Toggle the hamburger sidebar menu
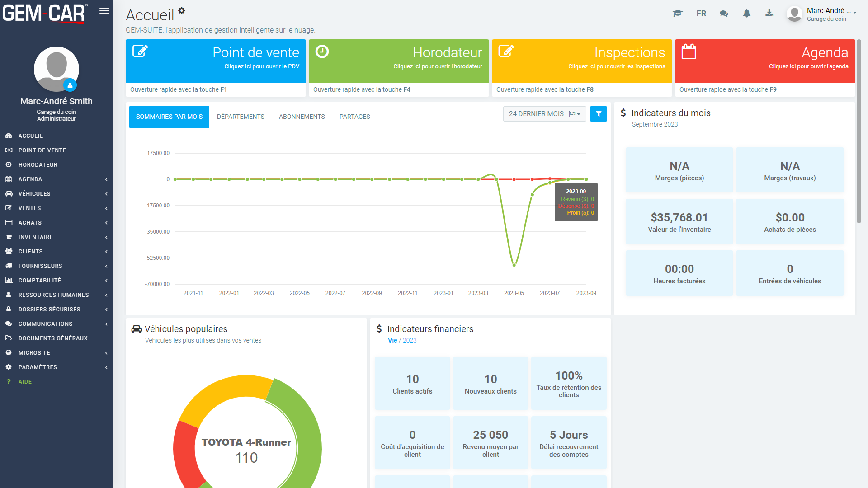Screen dimensions: 868x488 [x=104, y=11]
